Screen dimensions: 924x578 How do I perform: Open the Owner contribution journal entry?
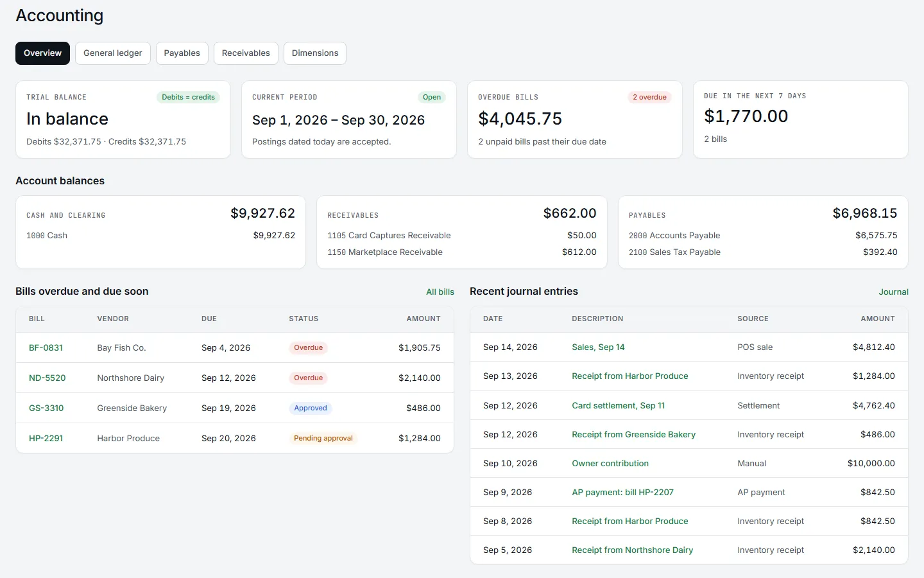click(x=610, y=463)
